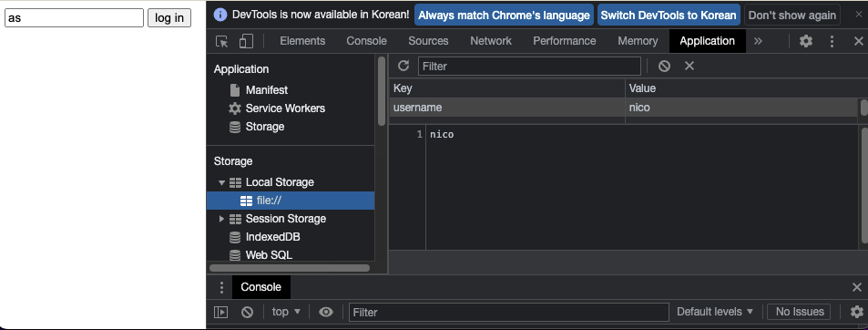The width and height of the screenshot is (868, 330).
Task: Close the console drawer
Action: pos(857,287)
